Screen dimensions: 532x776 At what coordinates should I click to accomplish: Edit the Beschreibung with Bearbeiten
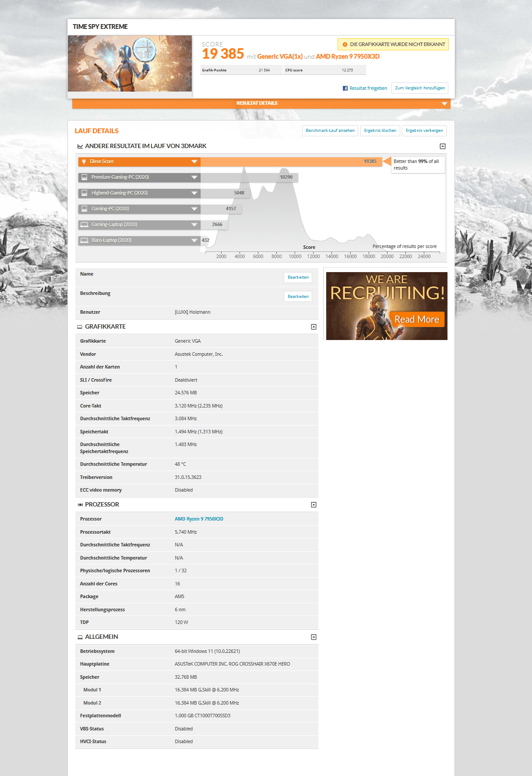click(298, 297)
